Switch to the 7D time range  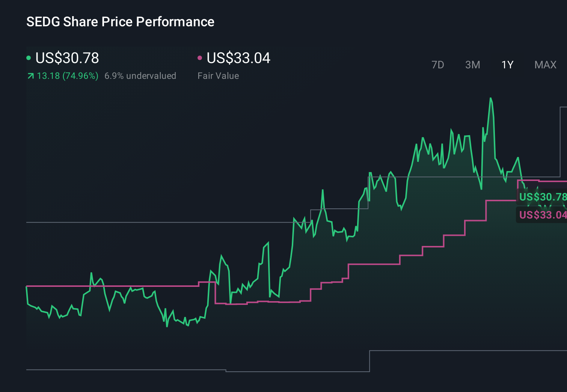[x=438, y=65]
